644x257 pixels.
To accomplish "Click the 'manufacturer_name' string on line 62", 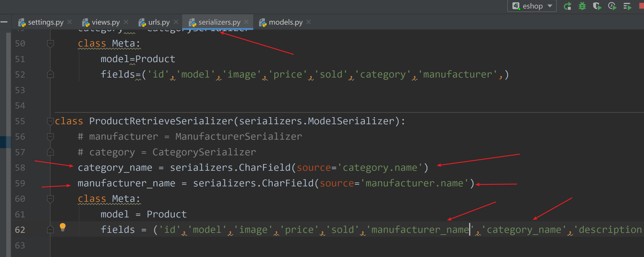I will (420, 230).
